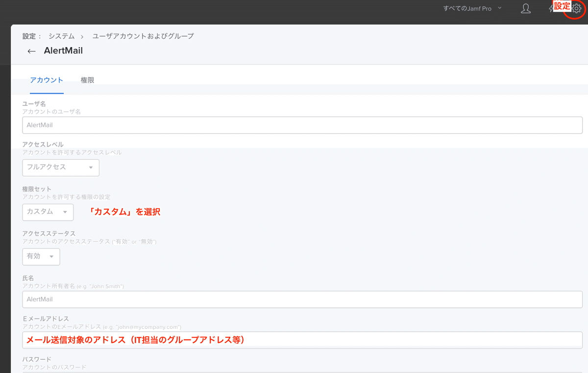
Task: Click the 設定： breadcrumb label
Action: [32, 36]
